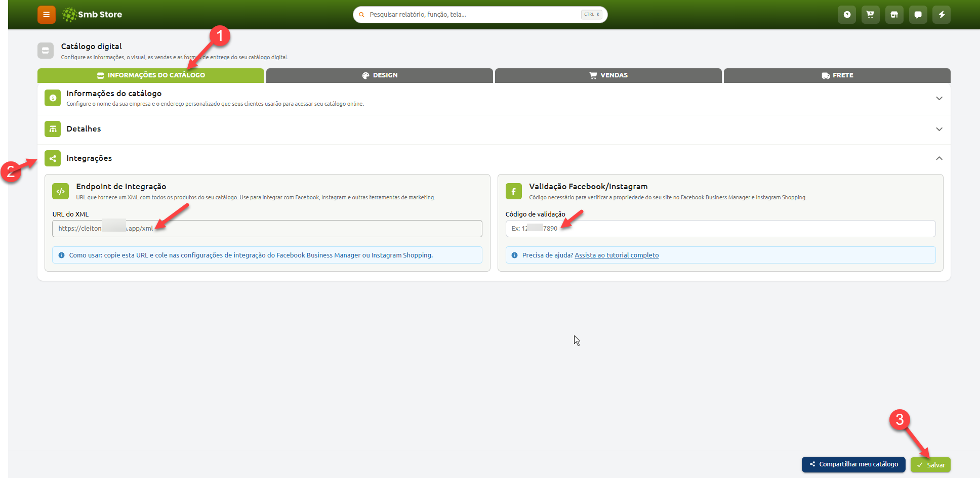Open the orange hamburger menu
Image resolution: width=980 pixels, height=478 pixels.
pos(46,15)
